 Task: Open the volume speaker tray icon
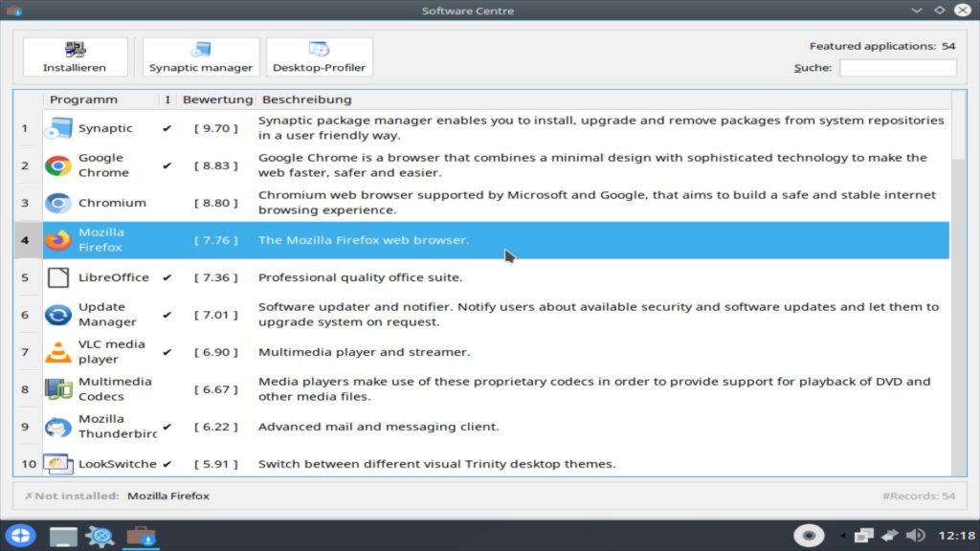[x=916, y=536]
